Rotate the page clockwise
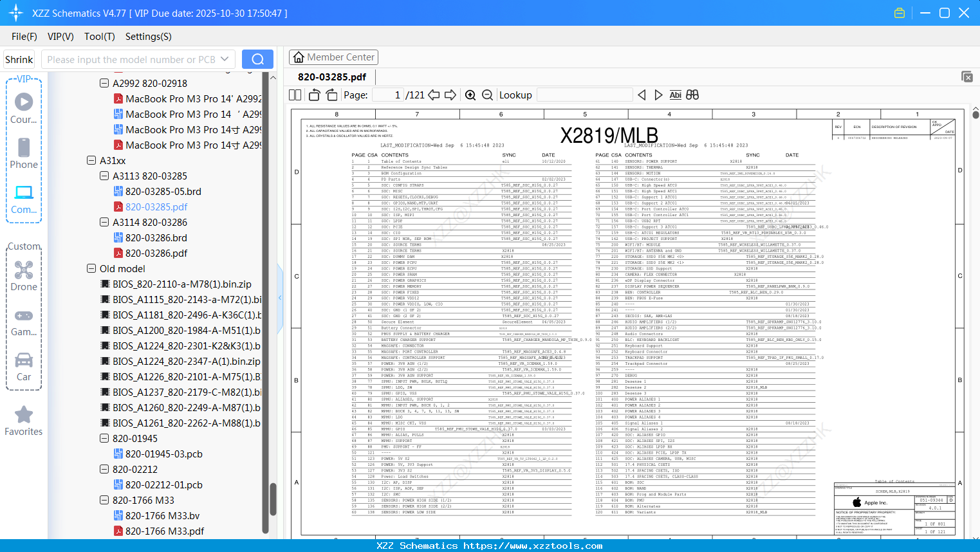The width and height of the screenshot is (980, 552). click(331, 95)
